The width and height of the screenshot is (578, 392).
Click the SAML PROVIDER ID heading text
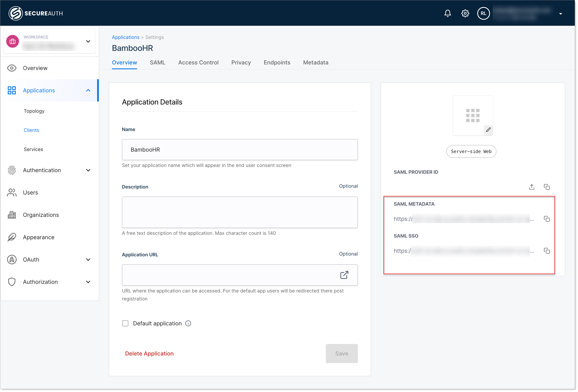416,172
